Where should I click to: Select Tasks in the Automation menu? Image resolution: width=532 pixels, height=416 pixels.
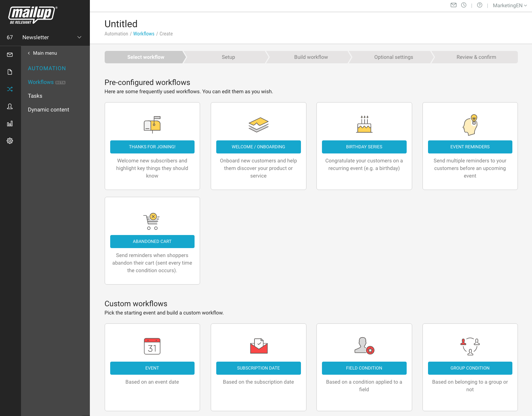coord(35,96)
